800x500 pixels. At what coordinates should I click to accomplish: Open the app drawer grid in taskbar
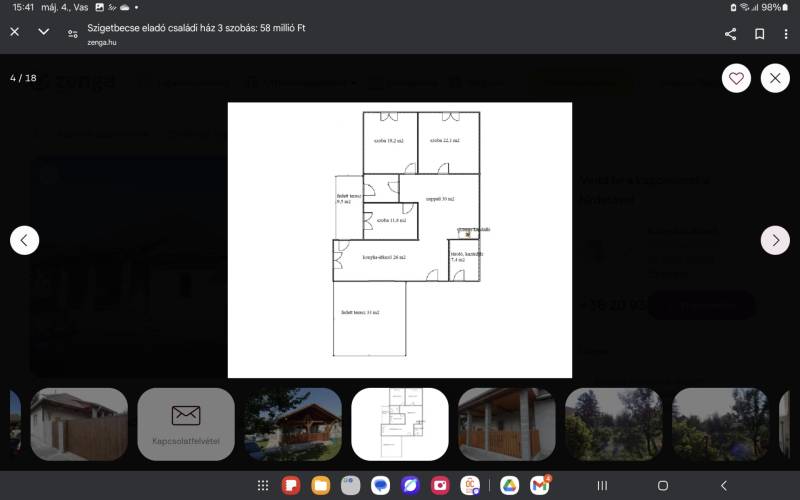(263, 486)
